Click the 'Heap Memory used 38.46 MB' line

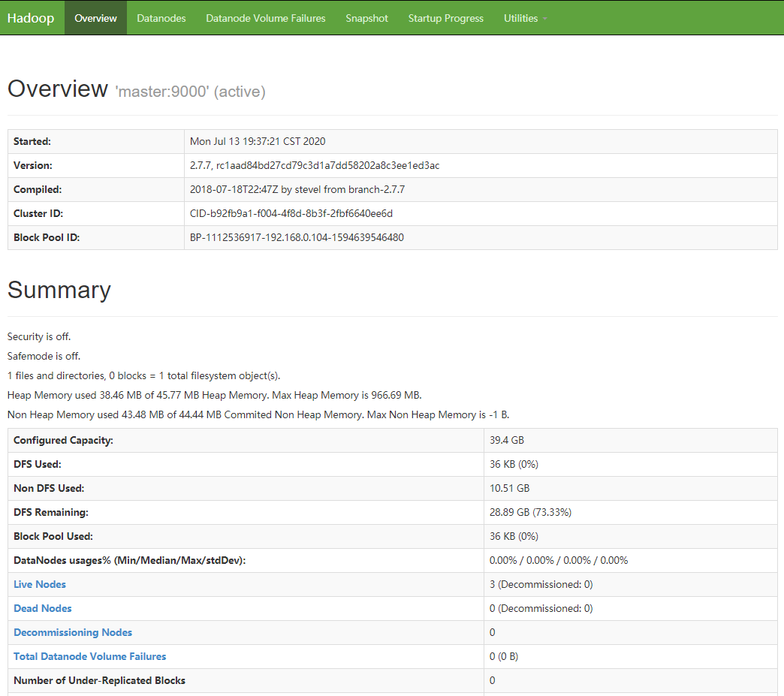point(215,395)
